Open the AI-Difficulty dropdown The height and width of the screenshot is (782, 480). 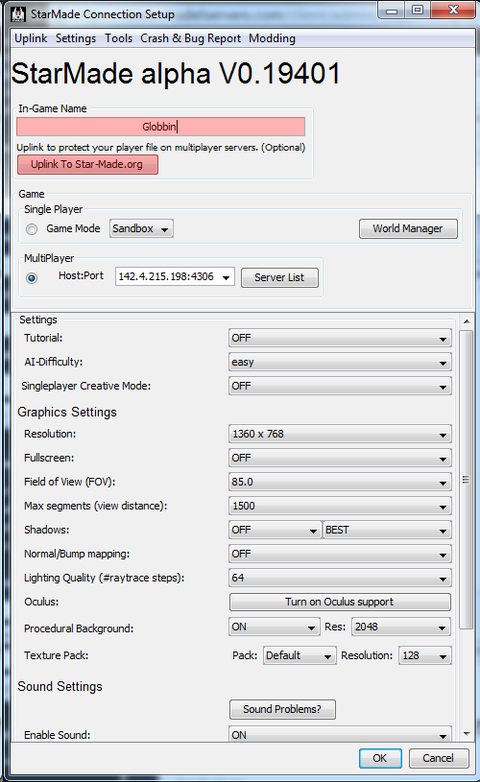340,362
